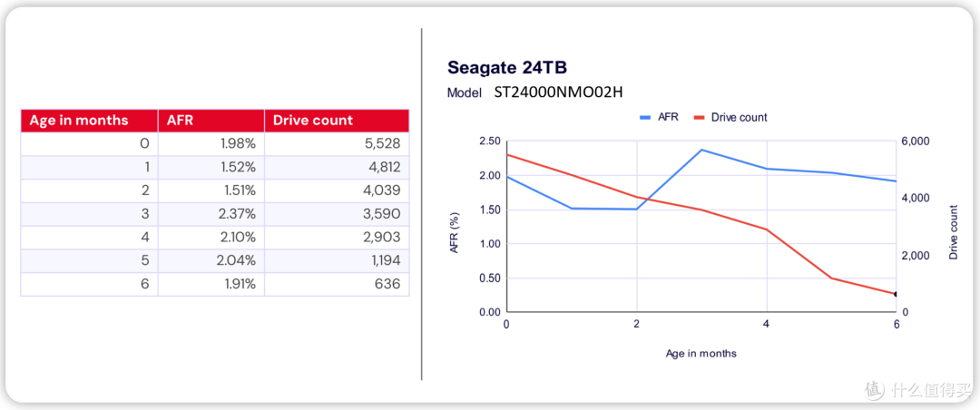Screen dimensions: 980x410
Task: Click the black endpoint marker on red line
Action: point(896,294)
